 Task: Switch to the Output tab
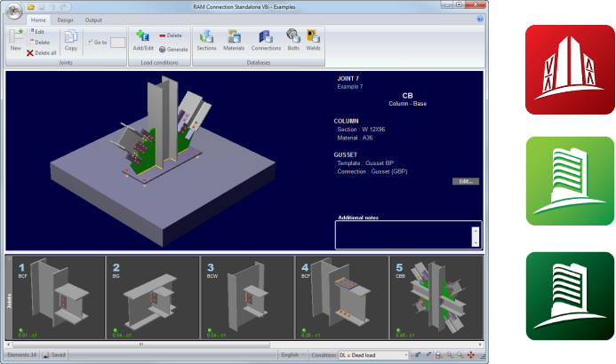click(93, 19)
